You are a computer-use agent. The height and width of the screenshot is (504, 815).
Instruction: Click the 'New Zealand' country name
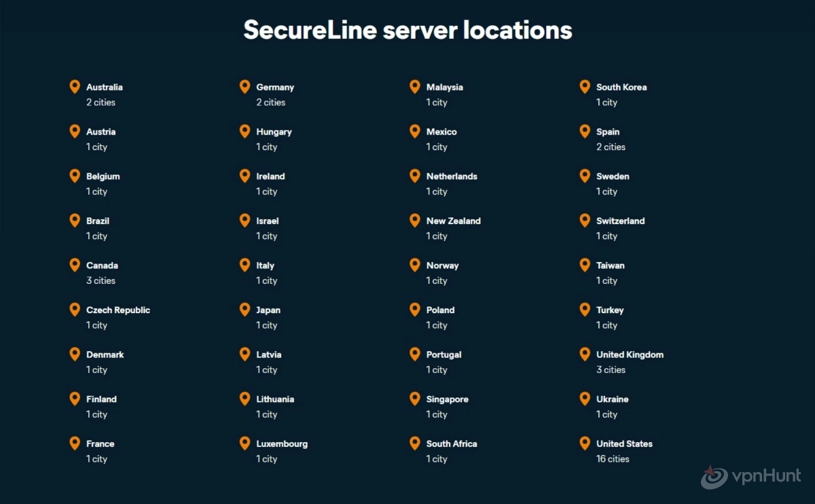[x=453, y=221]
